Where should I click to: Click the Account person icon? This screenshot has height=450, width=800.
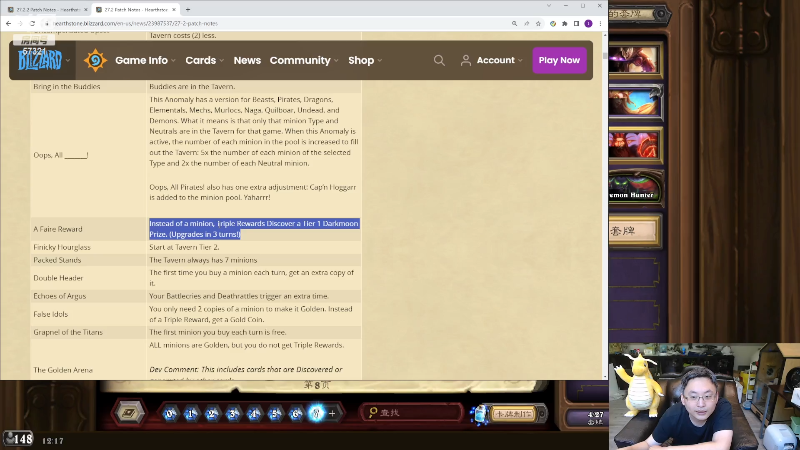click(x=465, y=60)
